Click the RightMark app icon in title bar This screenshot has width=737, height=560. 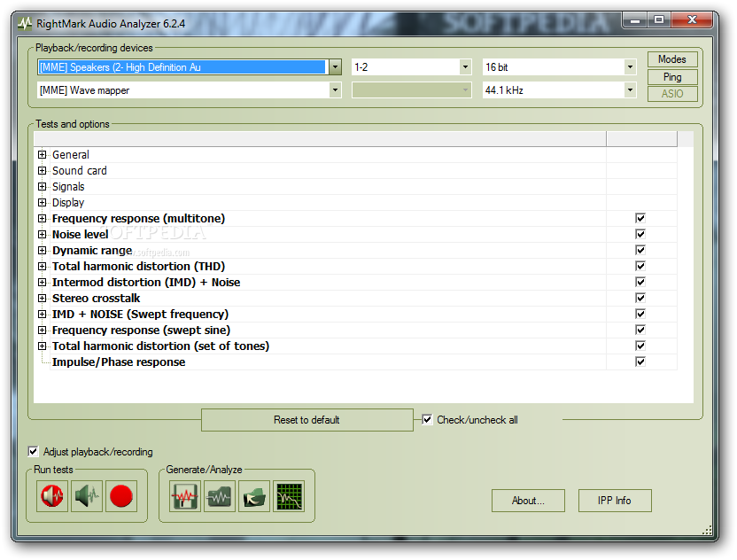point(25,24)
